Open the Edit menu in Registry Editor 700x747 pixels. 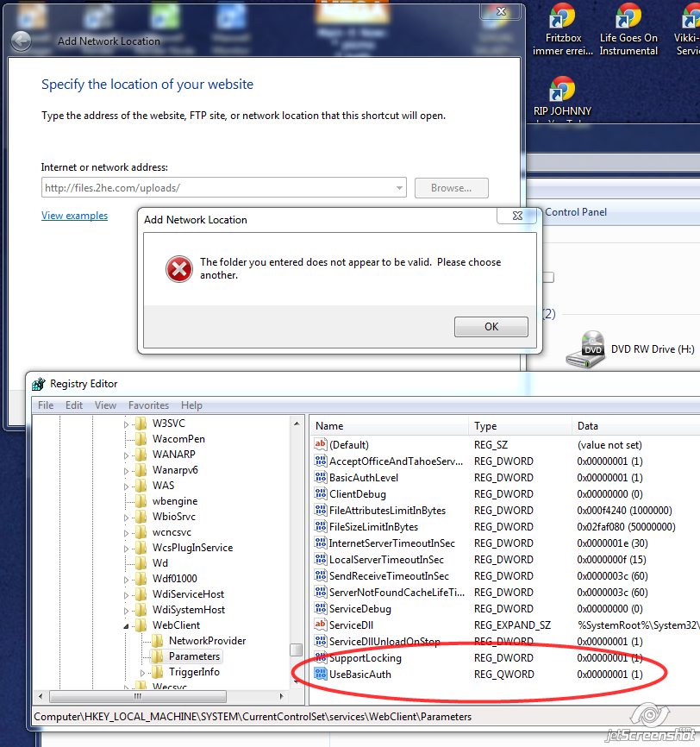[74, 405]
